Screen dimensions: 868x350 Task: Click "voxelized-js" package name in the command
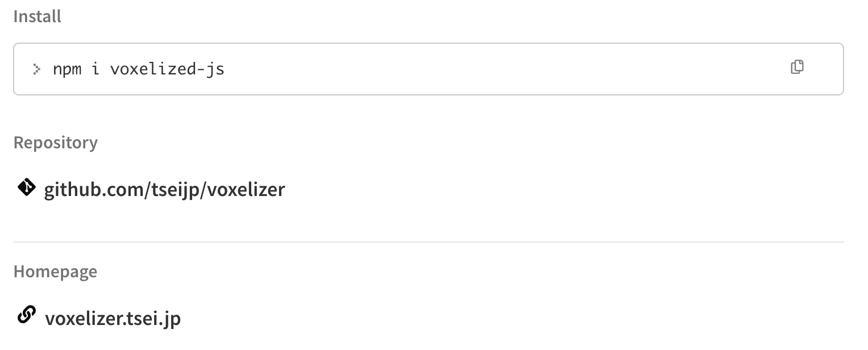(167, 69)
